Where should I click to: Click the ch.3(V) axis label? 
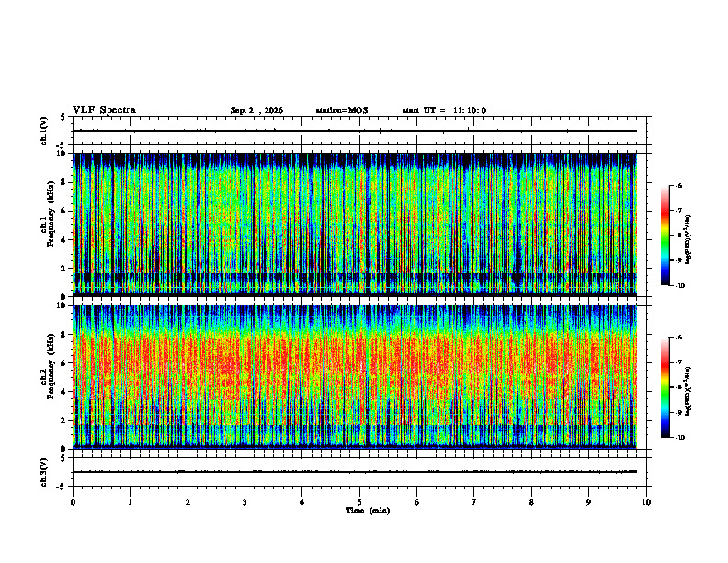point(43,472)
